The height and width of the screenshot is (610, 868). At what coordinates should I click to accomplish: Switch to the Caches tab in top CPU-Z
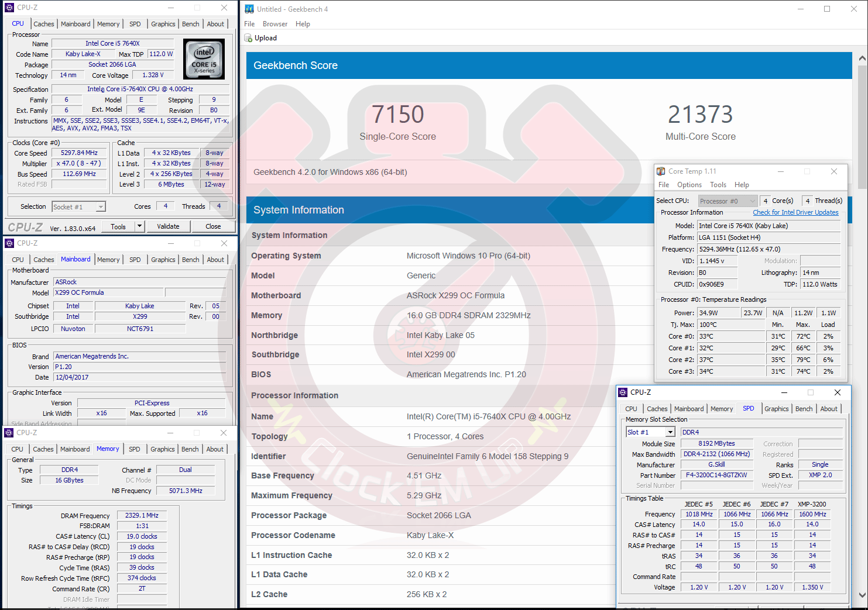pos(43,24)
